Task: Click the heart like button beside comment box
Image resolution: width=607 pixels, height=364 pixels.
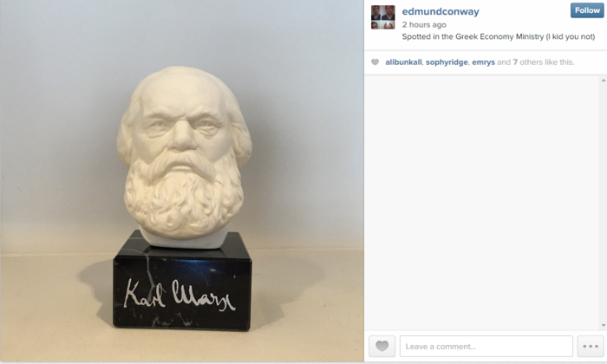Action: (382, 346)
